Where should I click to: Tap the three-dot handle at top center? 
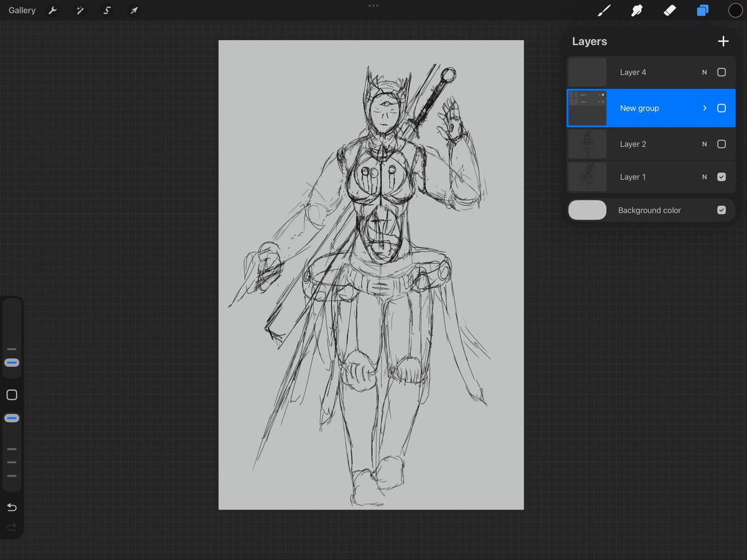(374, 6)
